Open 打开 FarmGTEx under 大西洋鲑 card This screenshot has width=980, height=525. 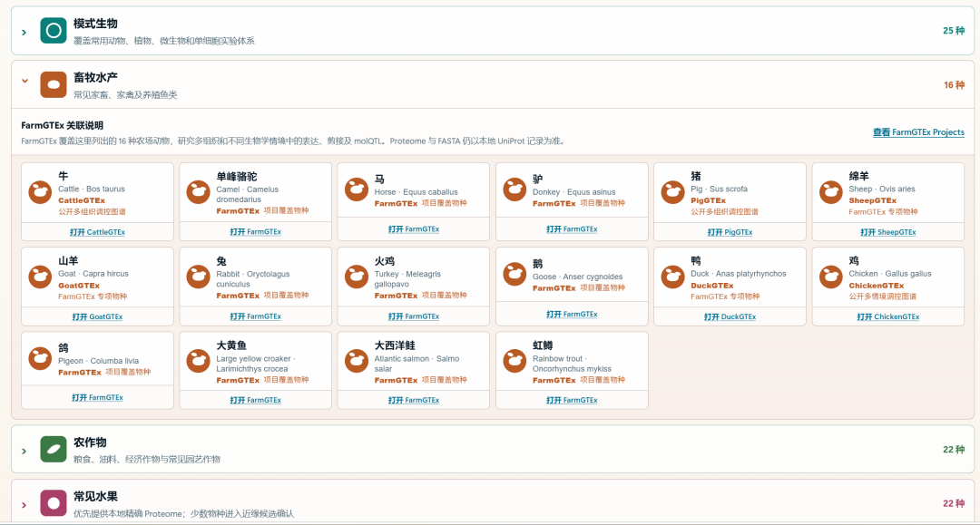413,400
